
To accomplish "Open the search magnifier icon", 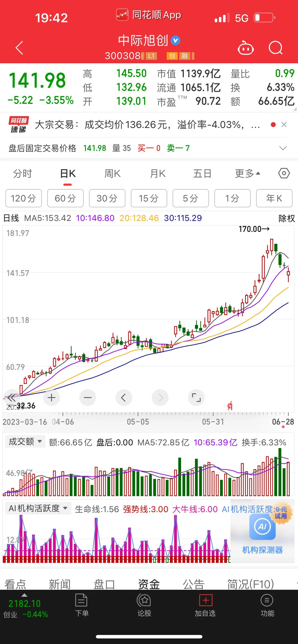I will pyautogui.click(x=275, y=47).
